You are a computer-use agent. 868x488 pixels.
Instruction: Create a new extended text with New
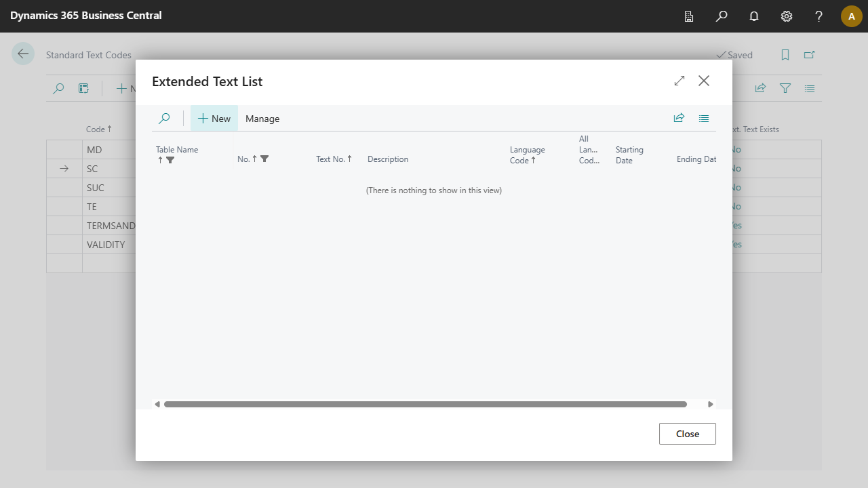(214, 119)
